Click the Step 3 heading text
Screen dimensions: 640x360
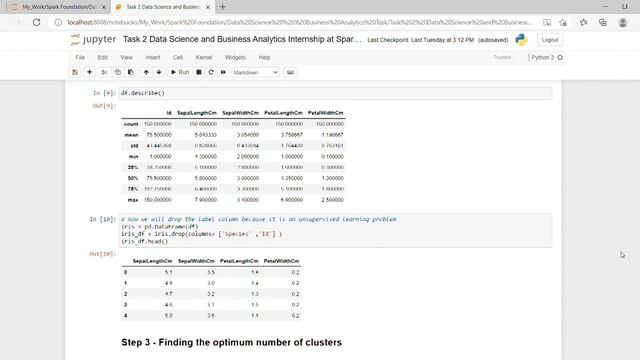231,342
